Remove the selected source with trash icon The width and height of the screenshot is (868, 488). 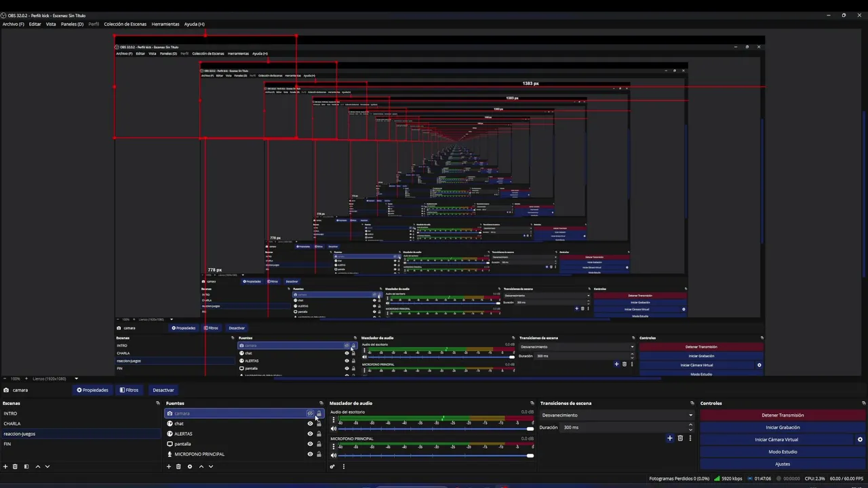[178, 466]
